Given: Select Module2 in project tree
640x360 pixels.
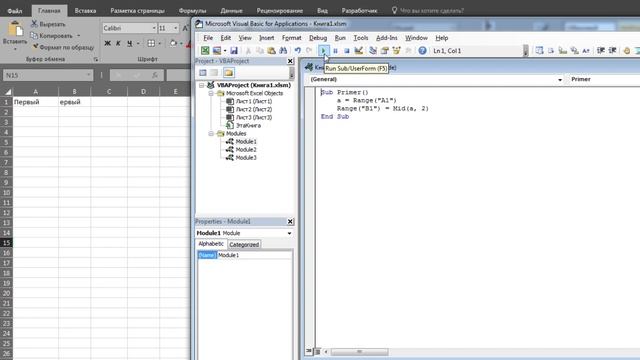Looking at the screenshot, I should pos(246,150).
